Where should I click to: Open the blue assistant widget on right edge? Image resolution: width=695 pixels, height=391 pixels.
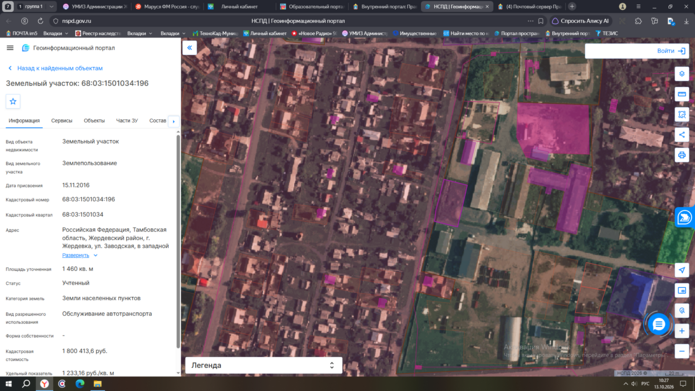point(685,217)
